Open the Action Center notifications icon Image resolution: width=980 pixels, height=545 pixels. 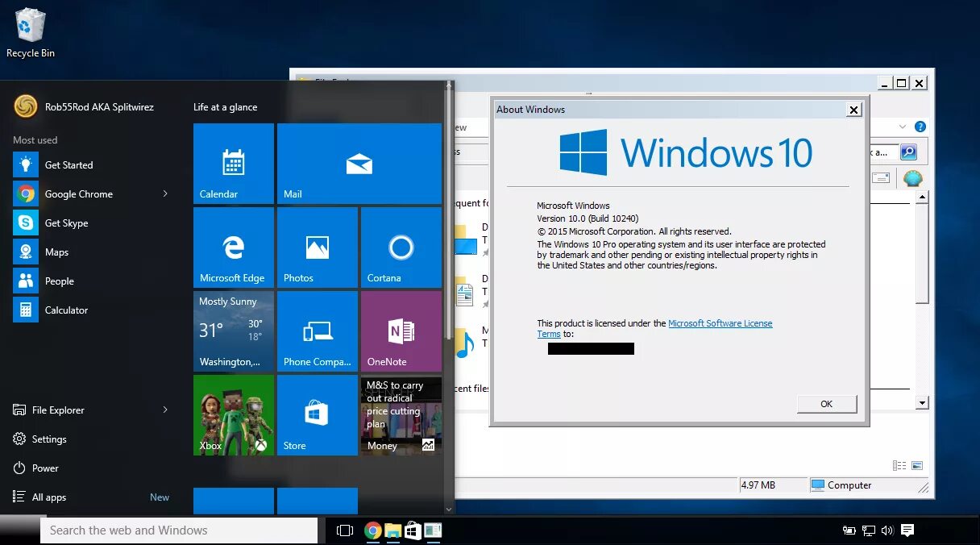click(x=907, y=530)
